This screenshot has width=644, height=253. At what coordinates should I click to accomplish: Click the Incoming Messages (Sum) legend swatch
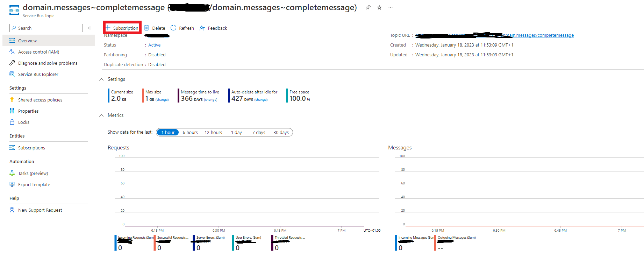pyautogui.click(x=396, y=243)
